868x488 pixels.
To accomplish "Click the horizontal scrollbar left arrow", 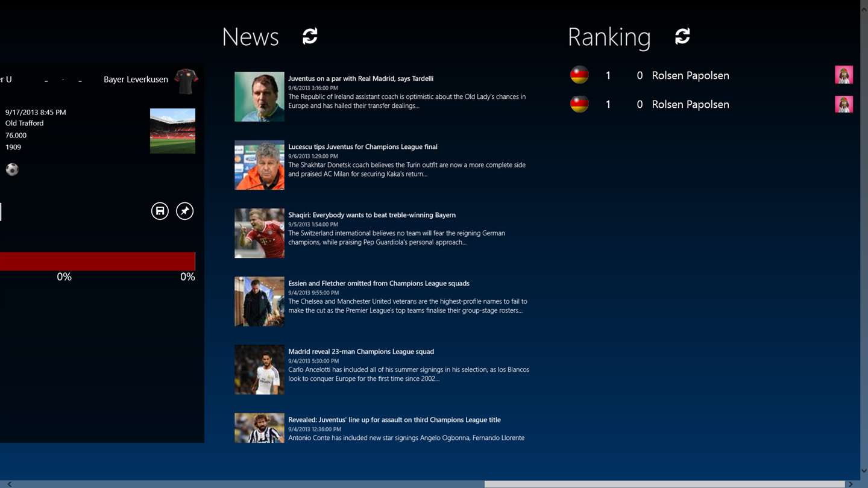I will (x=9, y=484).
